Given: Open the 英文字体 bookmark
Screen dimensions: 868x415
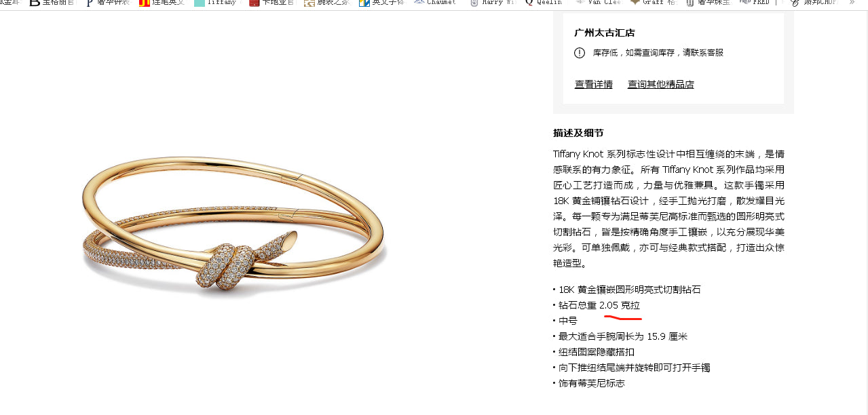Looking at the screenshot, I should pos(382,3).
